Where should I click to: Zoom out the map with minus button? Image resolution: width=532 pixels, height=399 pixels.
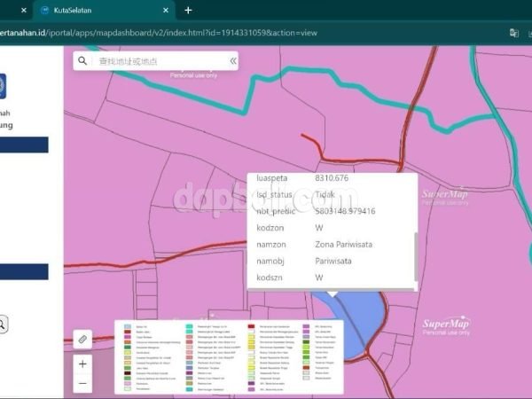(x=82, y=383)
